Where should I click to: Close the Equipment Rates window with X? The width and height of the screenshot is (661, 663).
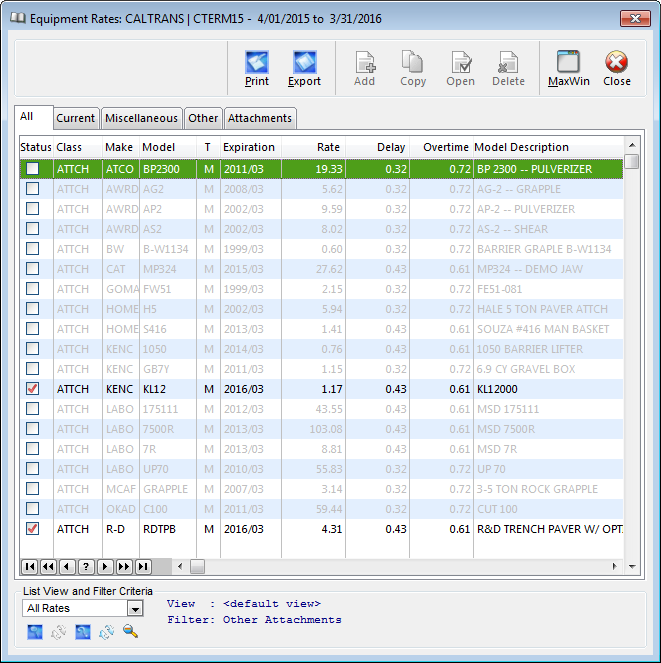[635, 19]
